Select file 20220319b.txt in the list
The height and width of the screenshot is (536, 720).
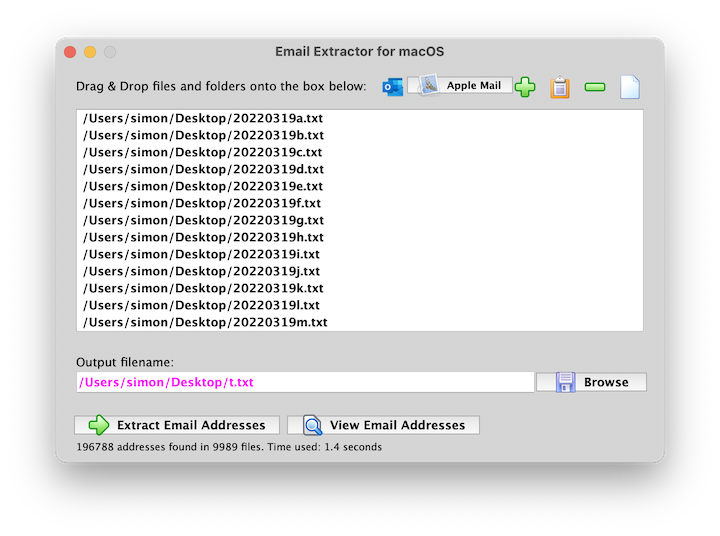click(x=360, y=135)
